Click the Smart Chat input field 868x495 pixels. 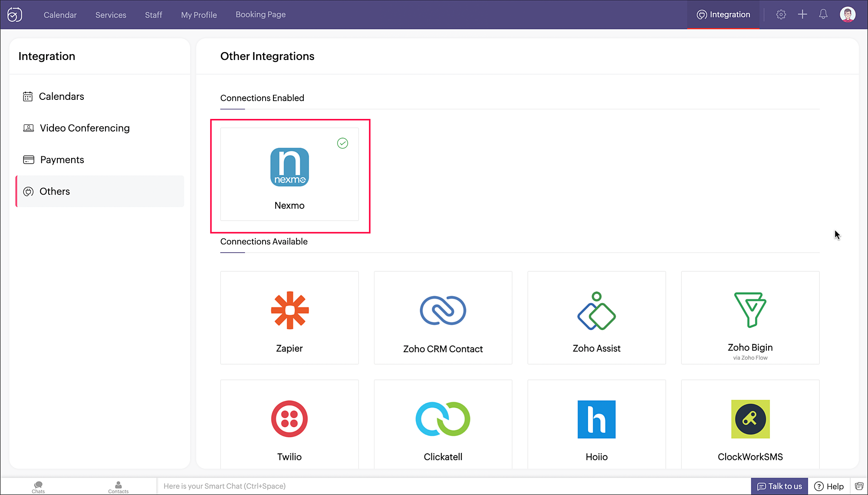[x=454, y=486]
